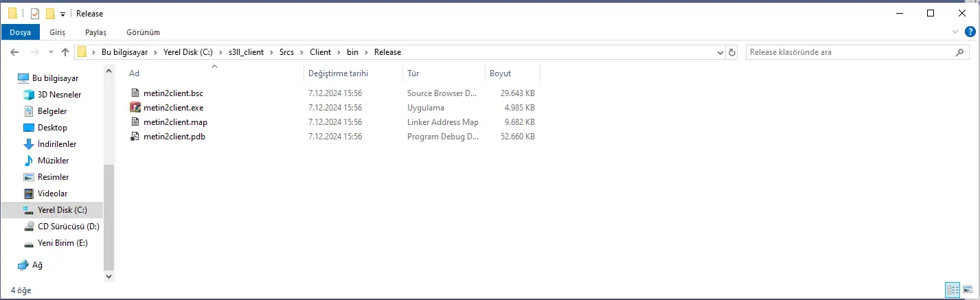This screenshot has height=300, width=980.
Task: Go up one folder level arrow
Action: point(65,52)
